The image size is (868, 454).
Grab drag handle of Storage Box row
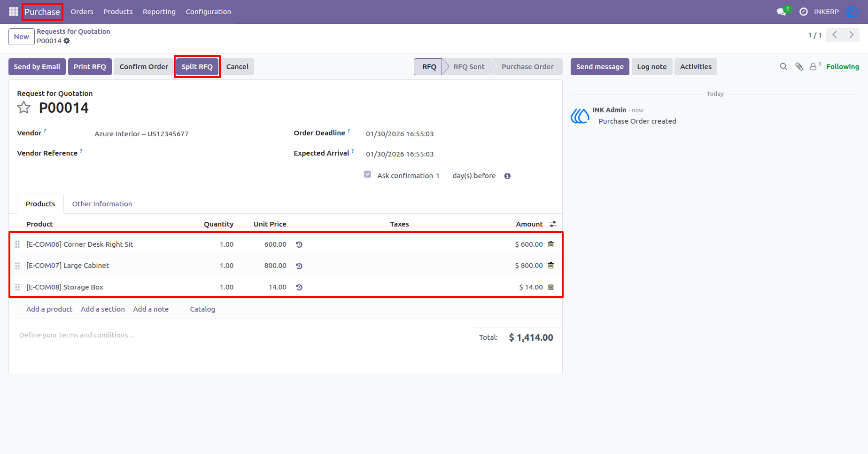(x=17, y=287)
